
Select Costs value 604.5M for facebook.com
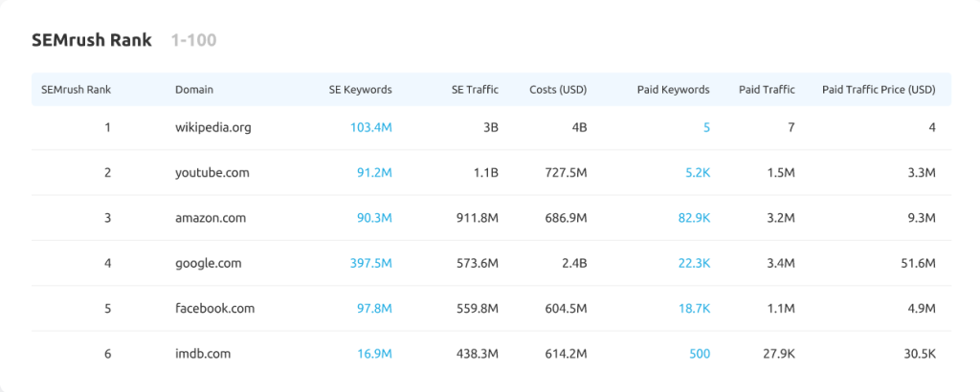pyautogui.click(x=567, y=309)
